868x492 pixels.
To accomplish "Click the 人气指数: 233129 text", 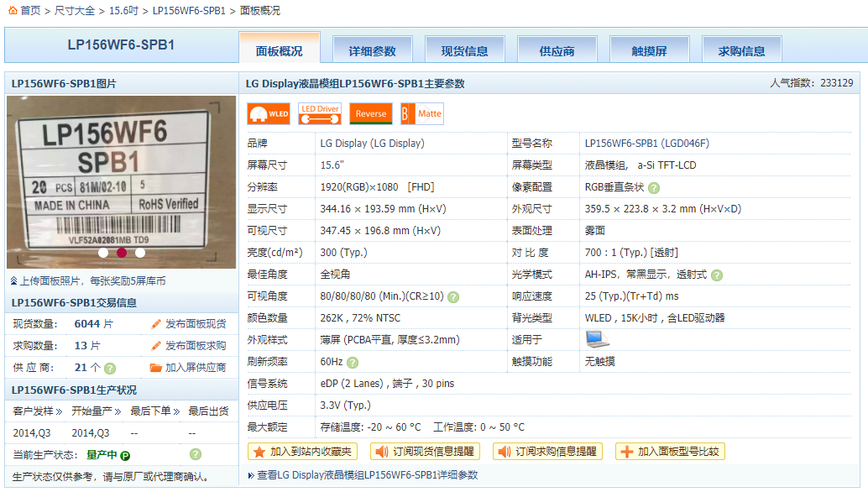I will (x=812, y=83).
